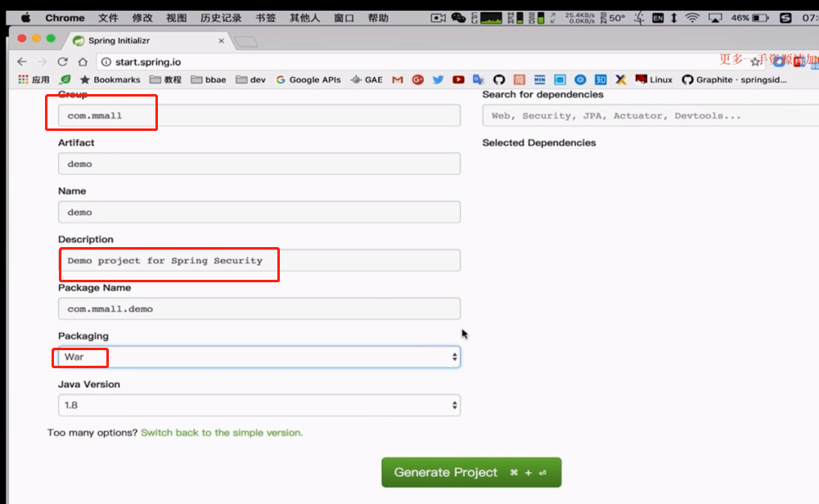Click the Artifact input field
The width and height of the screenshot is (819, 504).
[259, 164]
